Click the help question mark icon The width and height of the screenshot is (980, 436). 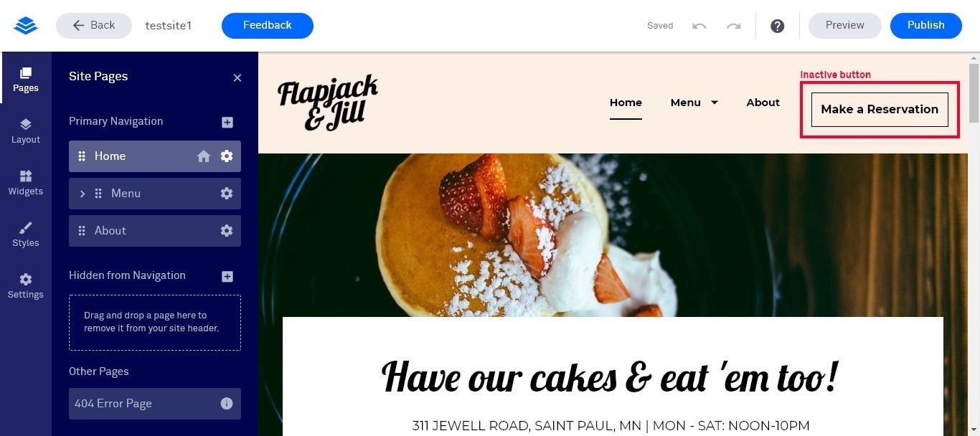(x=777, y=26)
